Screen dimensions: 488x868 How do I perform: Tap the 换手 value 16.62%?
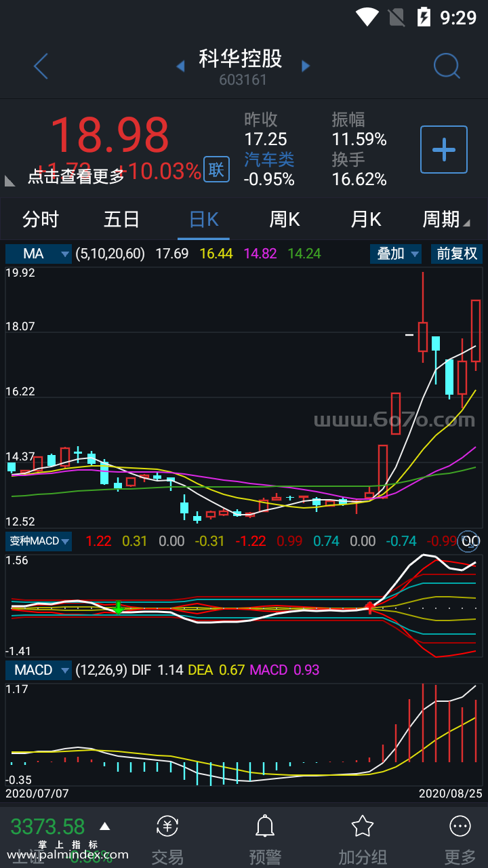coord(359,180)
